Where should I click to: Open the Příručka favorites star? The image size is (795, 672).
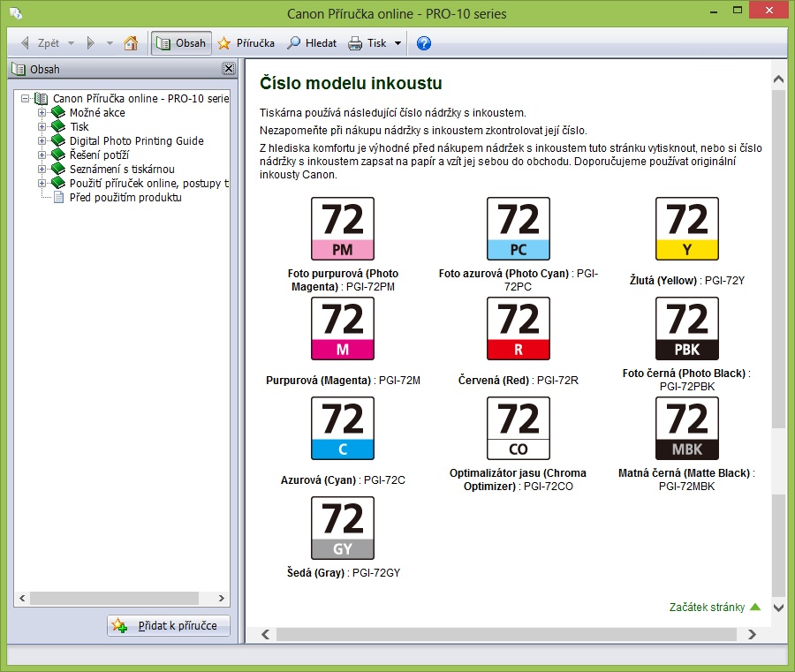coord(246,43)
